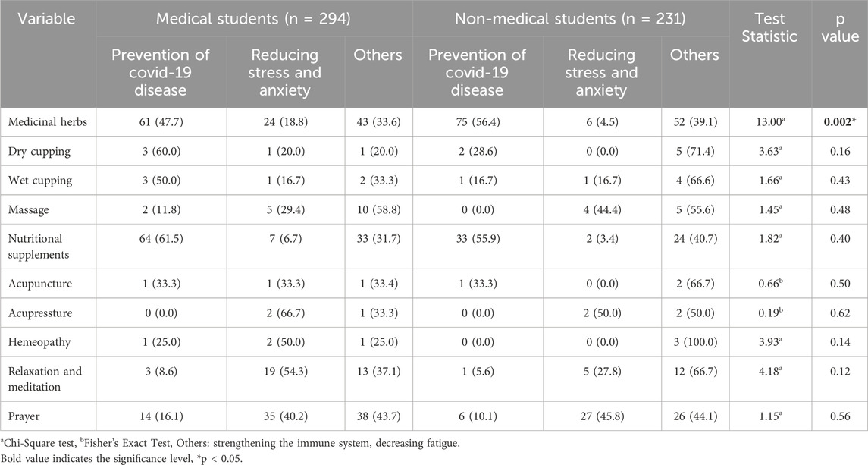The image size is (868, 465).
Task: Select the Acupuncture row label
Action: [40, 284]
